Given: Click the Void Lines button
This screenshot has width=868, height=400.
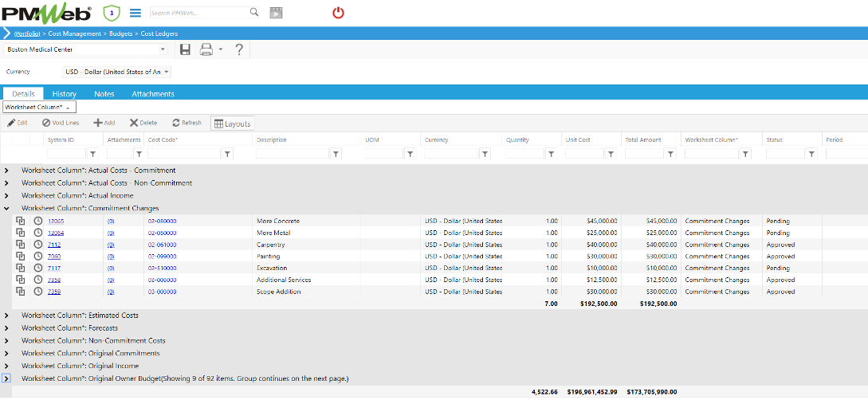Looking at the screenshot, I should (x=61, y=123).
